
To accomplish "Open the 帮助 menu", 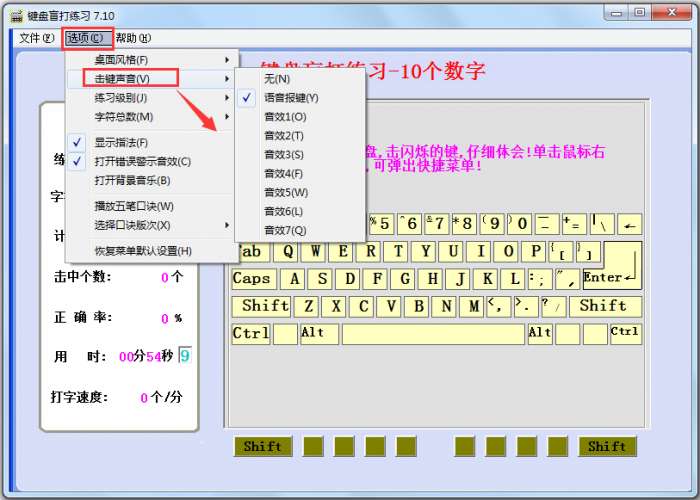I will (x=132, y=38).
